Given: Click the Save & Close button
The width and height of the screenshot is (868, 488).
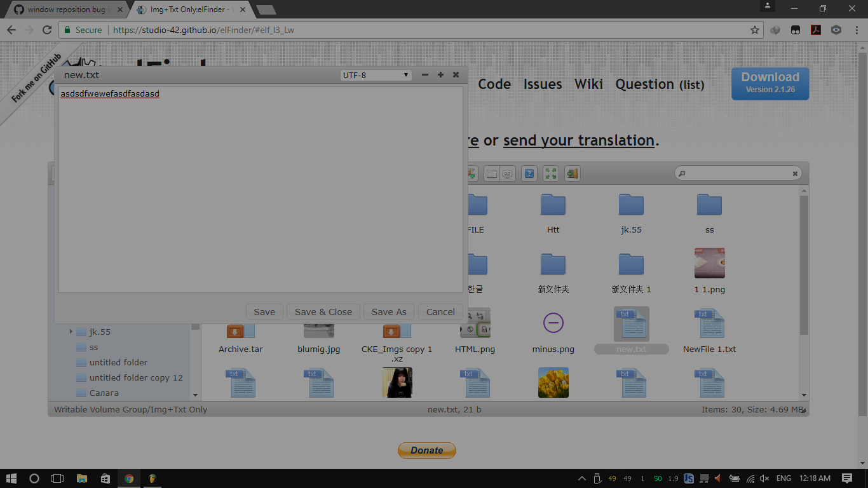Looking at the screenshot, I should [x=323, y=312].
